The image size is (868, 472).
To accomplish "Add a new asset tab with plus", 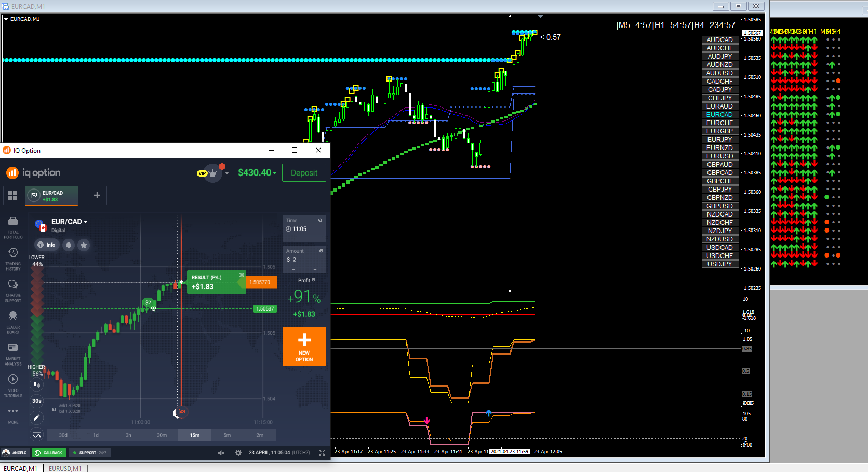I will (97, 195).
